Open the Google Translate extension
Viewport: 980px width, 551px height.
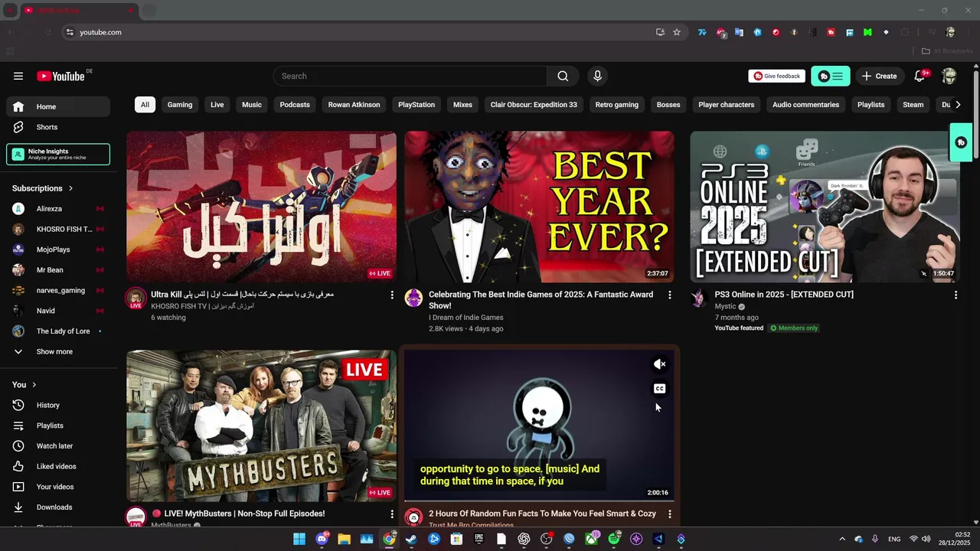739,32
